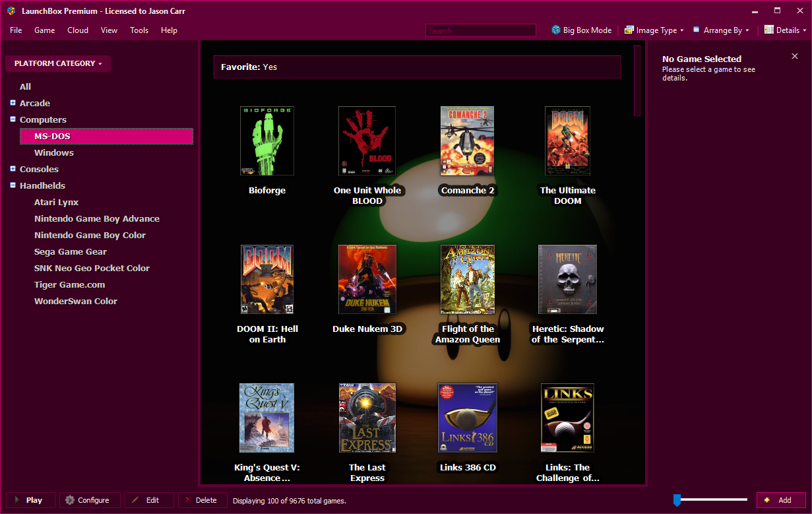
Task: Collapse the Handhelds category
Action: pos(13,185)
